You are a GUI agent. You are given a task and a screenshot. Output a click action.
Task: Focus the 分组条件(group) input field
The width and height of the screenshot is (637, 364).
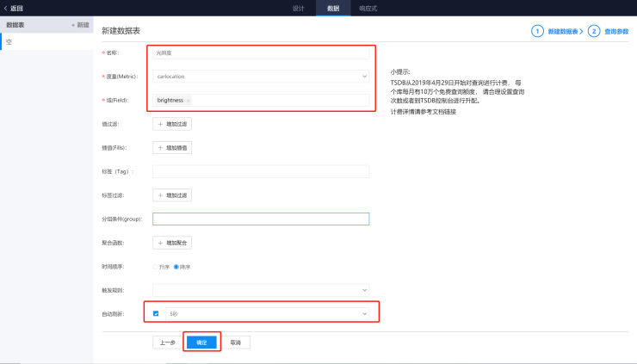point(261,219)
